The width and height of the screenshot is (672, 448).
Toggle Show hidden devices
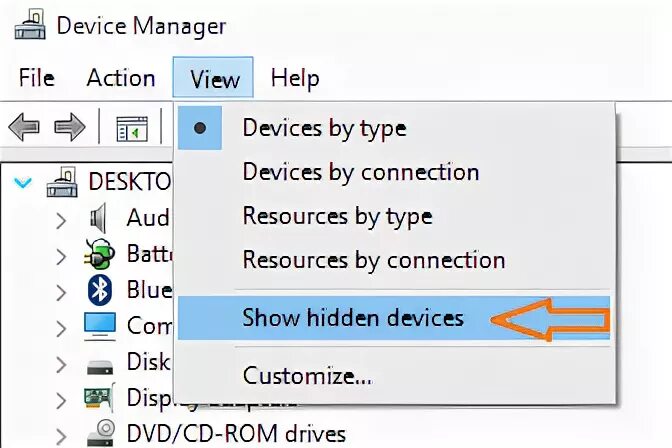[x=353, y=318]
